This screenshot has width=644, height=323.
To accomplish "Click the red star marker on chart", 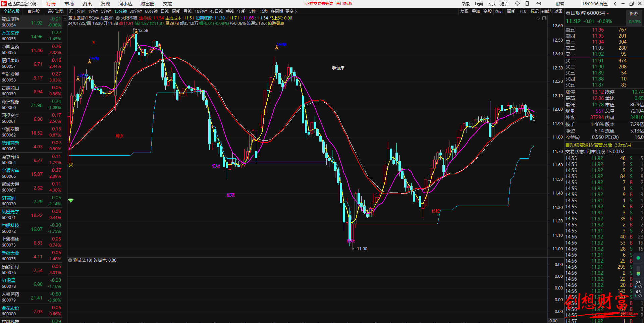I will point(94,42).
